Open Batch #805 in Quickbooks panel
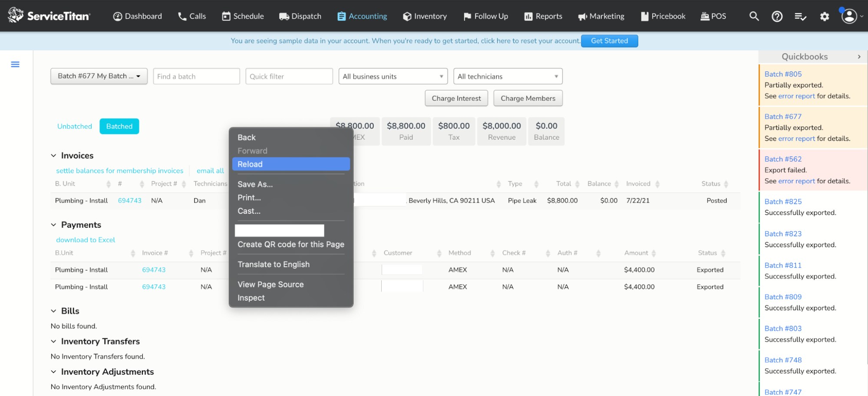Image resolution: width=868 pixels, height=396 pixels. [x=783, y=74]
